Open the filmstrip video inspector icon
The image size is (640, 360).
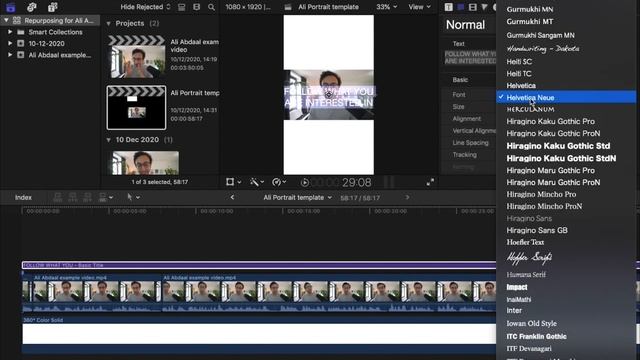click(472, 7)
